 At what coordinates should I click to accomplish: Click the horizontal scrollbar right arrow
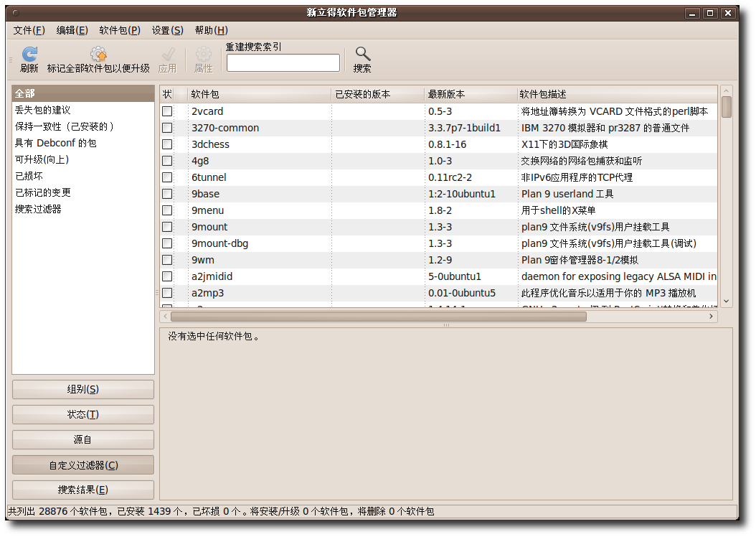click(711, 317)
